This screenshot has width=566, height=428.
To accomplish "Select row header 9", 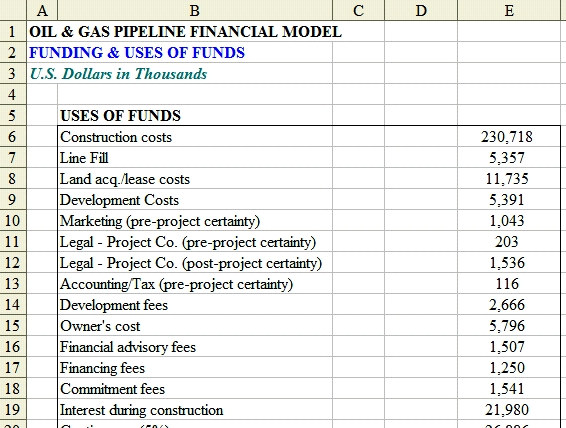I will pyautogui.click(x=13, y=199).
